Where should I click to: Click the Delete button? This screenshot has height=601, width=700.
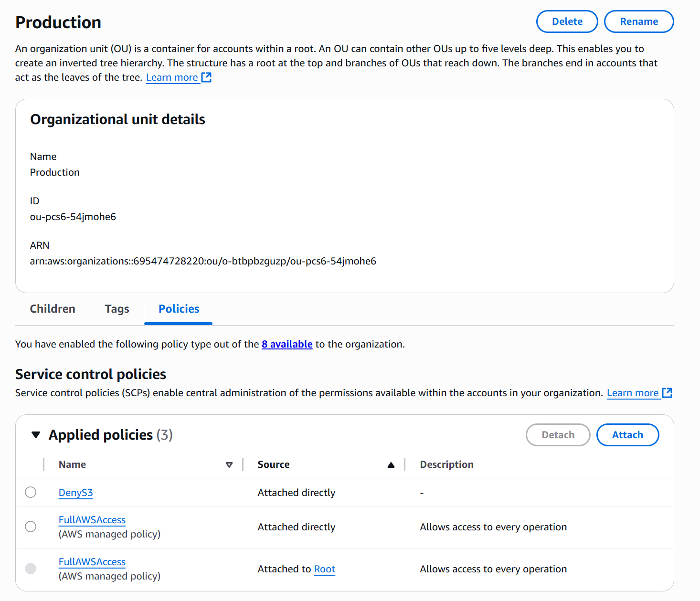[567, 21]
